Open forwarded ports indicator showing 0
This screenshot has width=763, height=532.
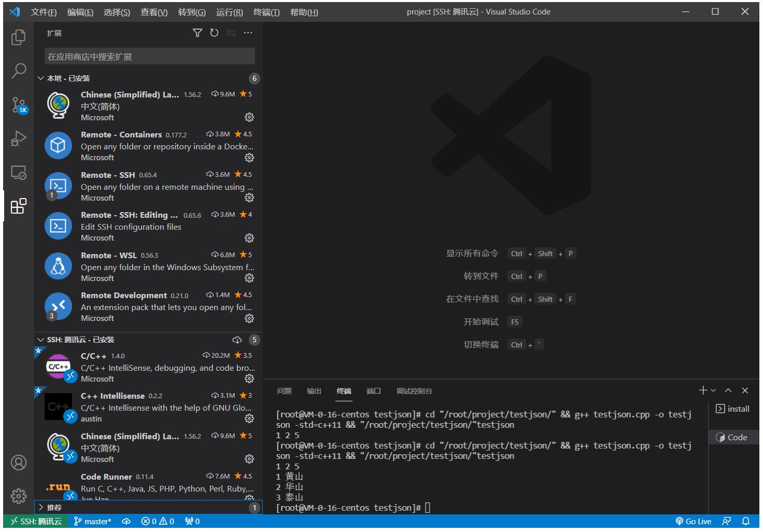(x=192, y=521)
